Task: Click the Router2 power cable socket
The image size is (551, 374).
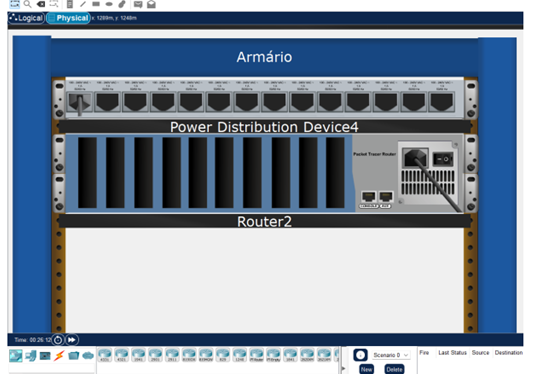Action: (415, 158)
